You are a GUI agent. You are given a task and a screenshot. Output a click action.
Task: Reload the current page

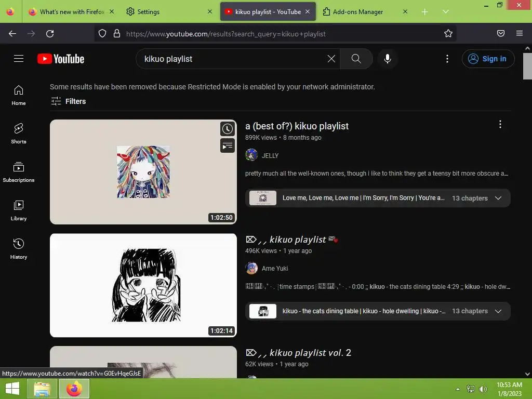click(x=50, y=34)
